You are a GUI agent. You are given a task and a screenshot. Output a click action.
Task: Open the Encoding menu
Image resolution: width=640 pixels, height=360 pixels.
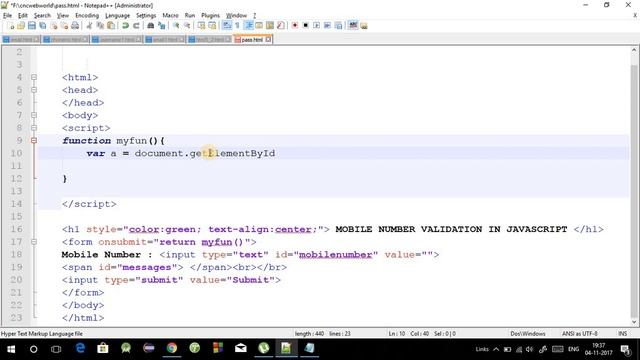pyautogui.click(x=87, y=16)
